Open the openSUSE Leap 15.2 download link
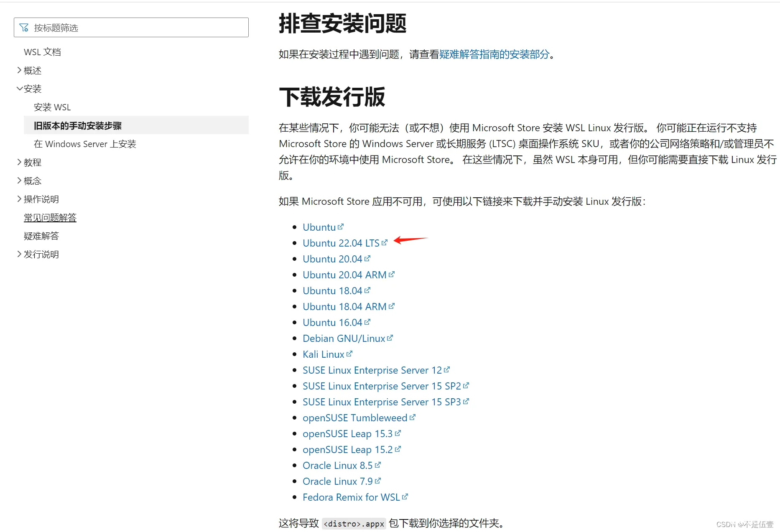This screenshot has height=532, width=780. (348, 449)
